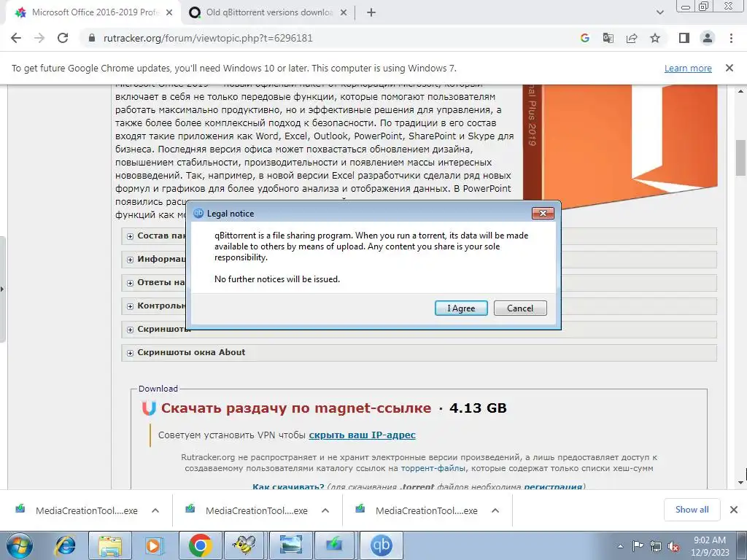Bookmark this tab with the star

pyautogui.click(x=655, y=38)
